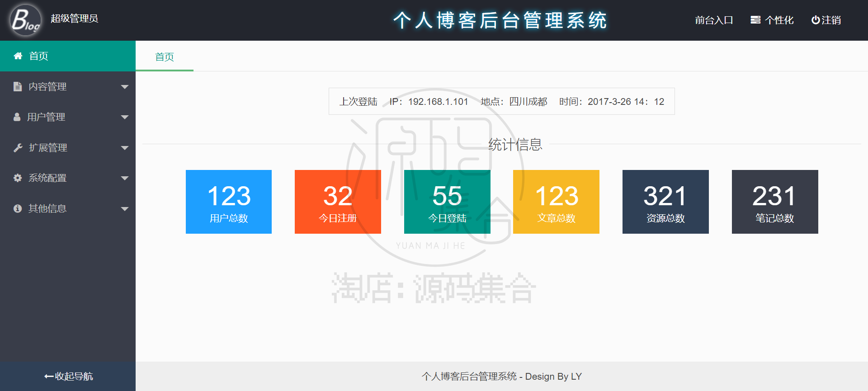Click the footer Design By LY text
This screenshot has height=391, width=868.
(x=553, y=377)
